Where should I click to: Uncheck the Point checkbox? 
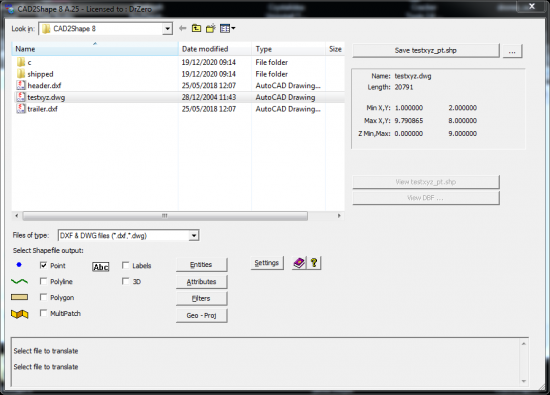coord(43,266)
